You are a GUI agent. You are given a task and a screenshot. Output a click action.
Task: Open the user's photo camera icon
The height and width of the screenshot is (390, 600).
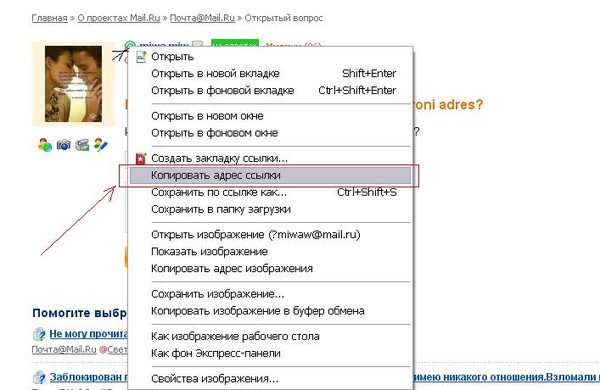point(64,145)
